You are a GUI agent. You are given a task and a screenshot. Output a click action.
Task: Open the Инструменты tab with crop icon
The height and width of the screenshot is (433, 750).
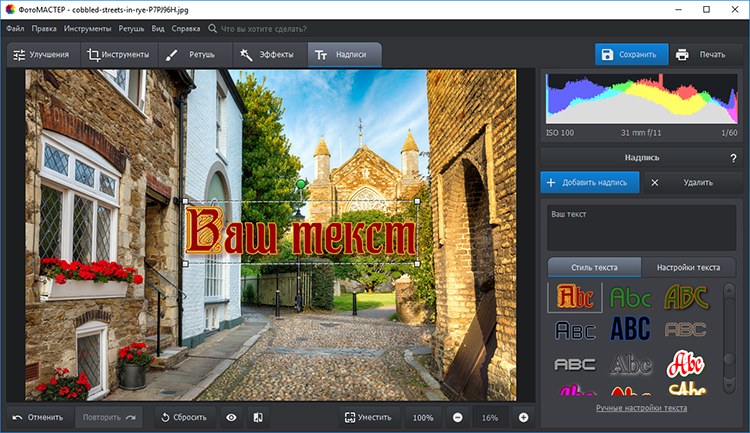(x=119, y=55)
